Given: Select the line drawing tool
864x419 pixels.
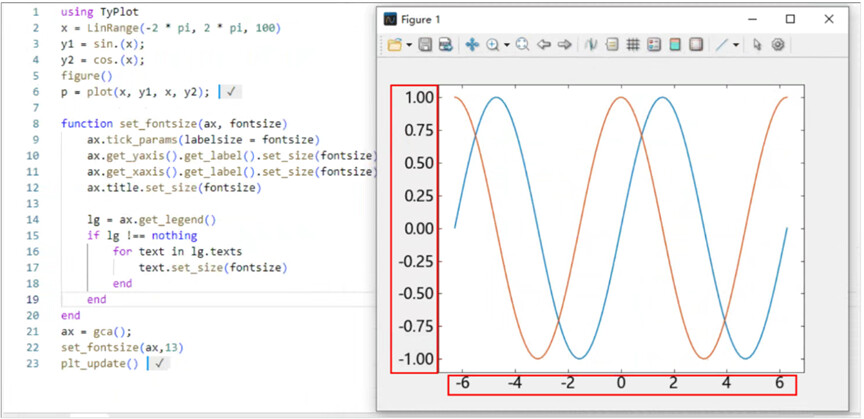Looking at the screenshot, I should [x=722, y=45].
